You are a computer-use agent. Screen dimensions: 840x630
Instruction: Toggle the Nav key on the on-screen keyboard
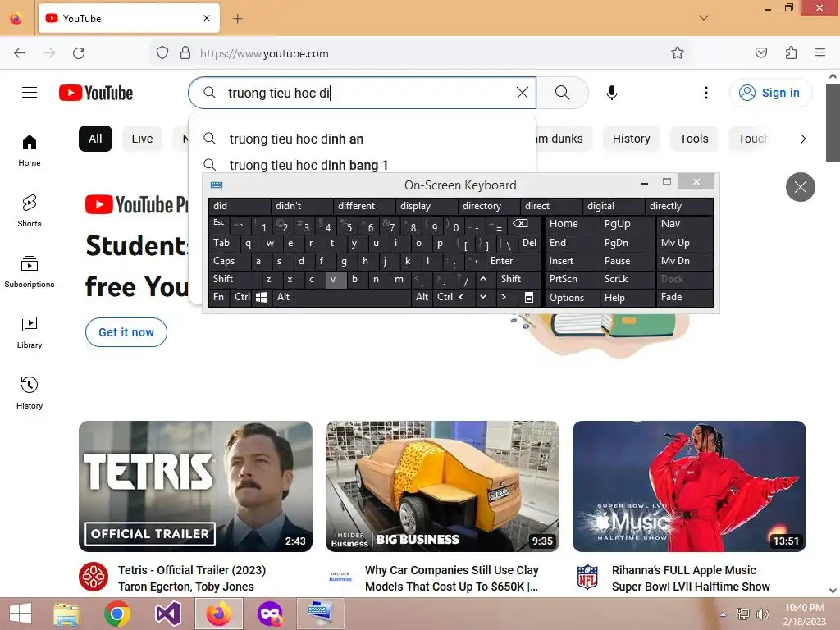(x=685, y=224)
